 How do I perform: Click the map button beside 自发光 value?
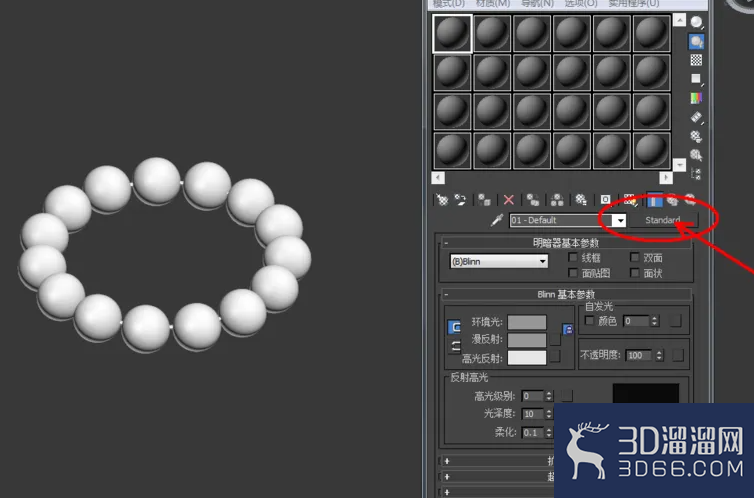[676, 321]
